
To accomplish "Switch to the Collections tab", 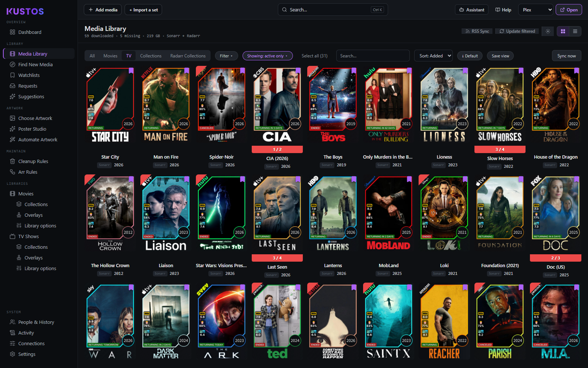I will tap(151, 56).
